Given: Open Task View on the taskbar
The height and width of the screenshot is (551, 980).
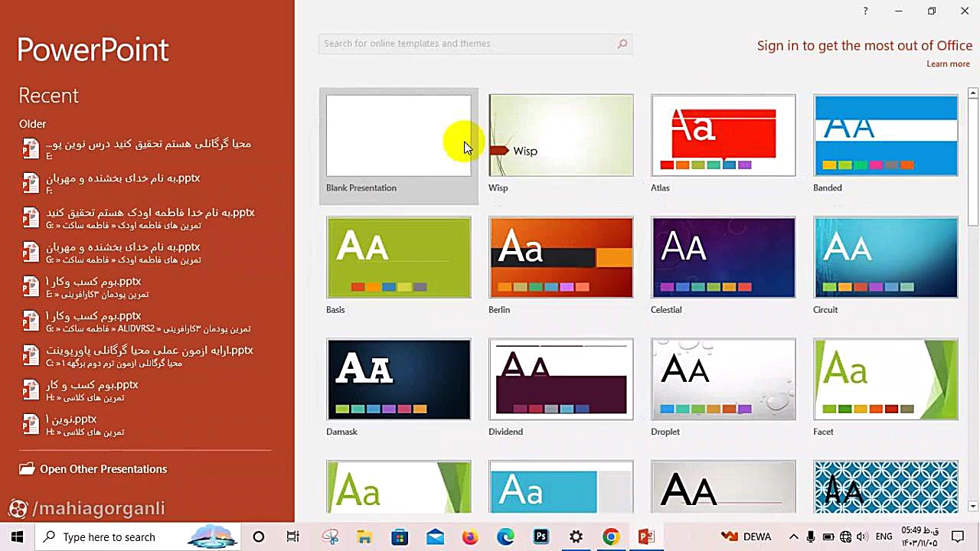Looking at the screenshot, I should pyautogui.click(x=293, y=536).
